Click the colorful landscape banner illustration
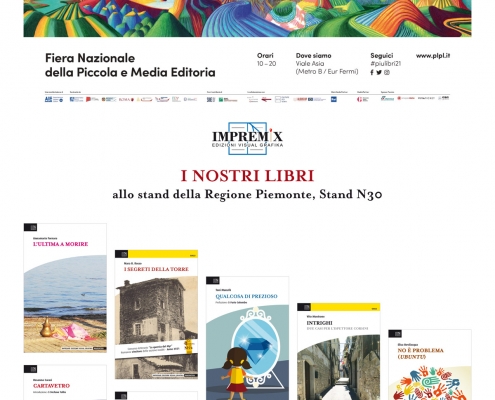This screenshot has height=400, width=495. pos(247,18)
